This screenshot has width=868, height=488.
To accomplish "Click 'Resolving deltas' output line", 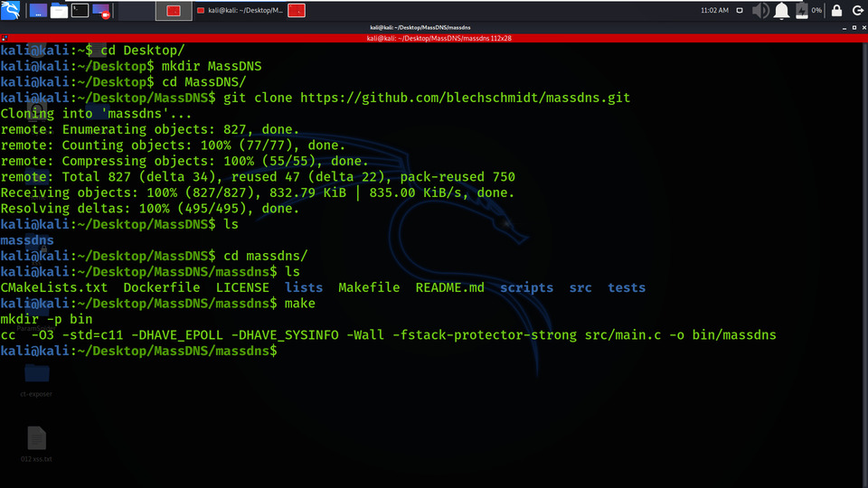I will [x=150, y=209].
